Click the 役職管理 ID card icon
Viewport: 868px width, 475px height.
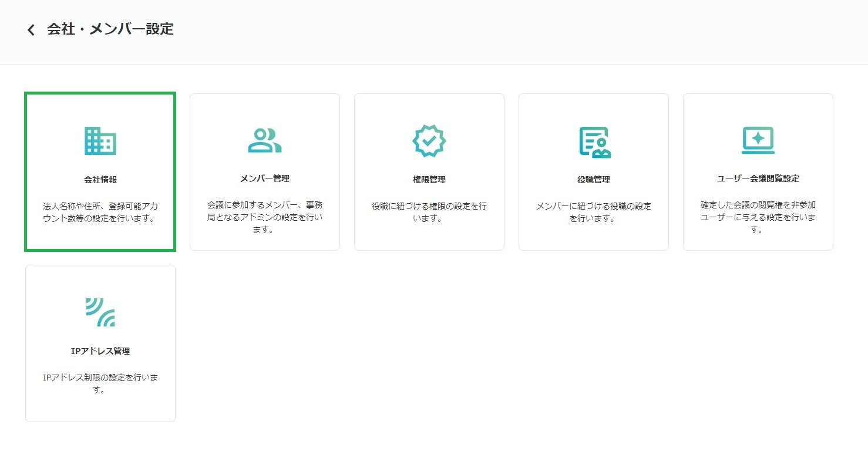[x=594, y=142]
